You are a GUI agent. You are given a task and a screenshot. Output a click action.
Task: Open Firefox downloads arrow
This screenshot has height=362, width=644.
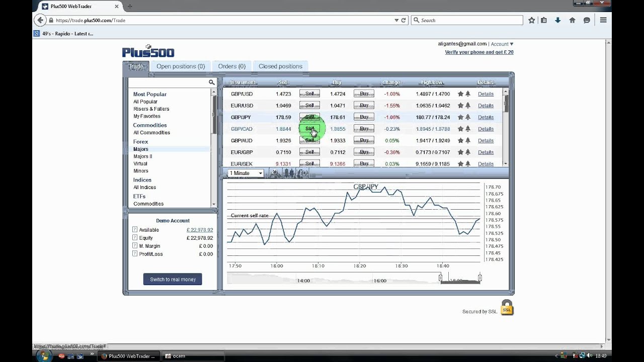(x=558, y=20)
